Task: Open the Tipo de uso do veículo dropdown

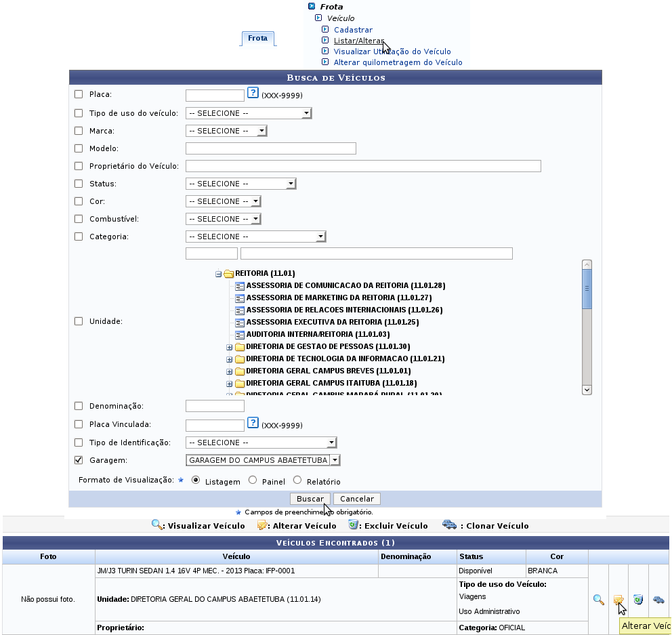Action: [249, 113]
